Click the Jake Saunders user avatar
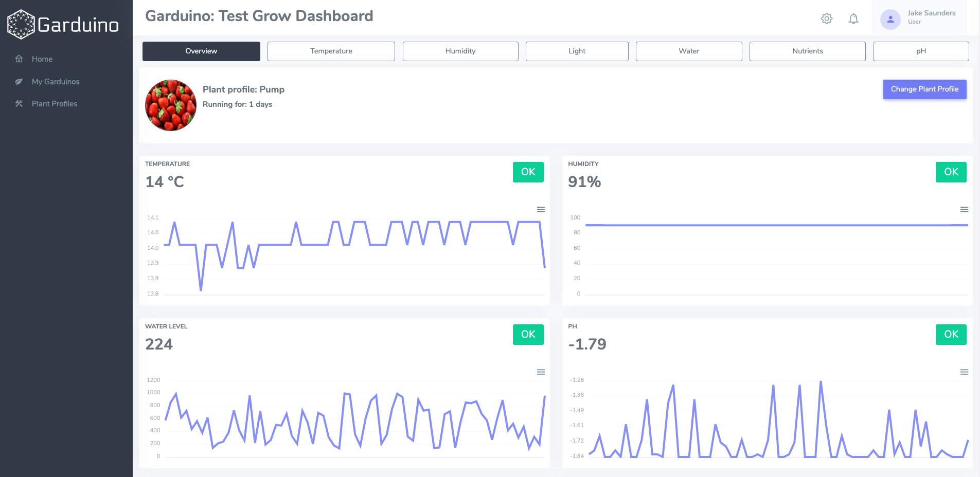 tap(890, 20)
